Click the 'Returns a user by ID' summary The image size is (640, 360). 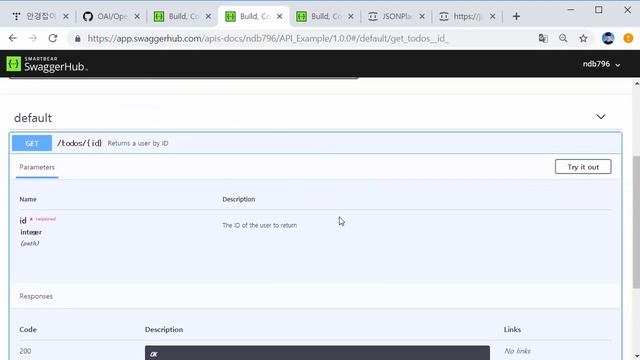[138, 143]
